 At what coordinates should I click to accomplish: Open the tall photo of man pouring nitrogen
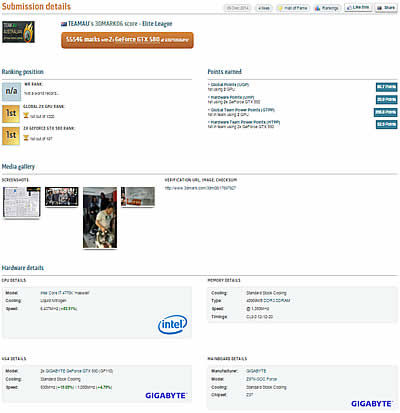coord(100,218)
